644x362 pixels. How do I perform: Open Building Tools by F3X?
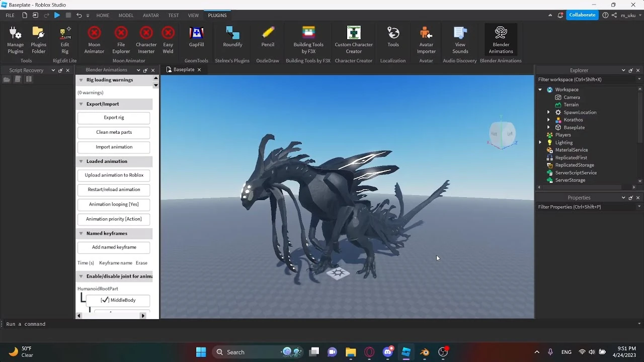308,40
